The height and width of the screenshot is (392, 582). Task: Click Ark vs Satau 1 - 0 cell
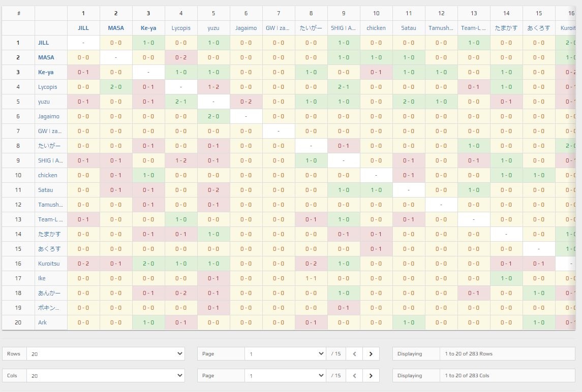point(409,322)
